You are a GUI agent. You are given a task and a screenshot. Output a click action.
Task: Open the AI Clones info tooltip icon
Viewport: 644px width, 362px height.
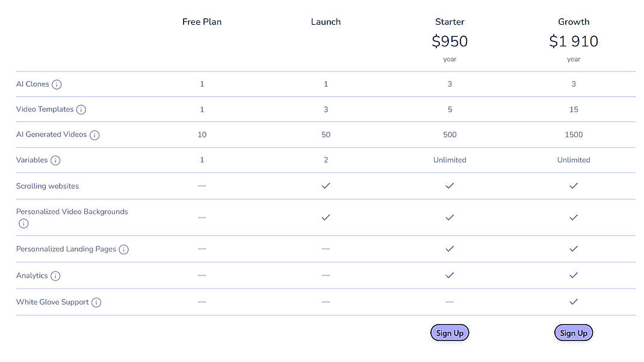[57, 84]
